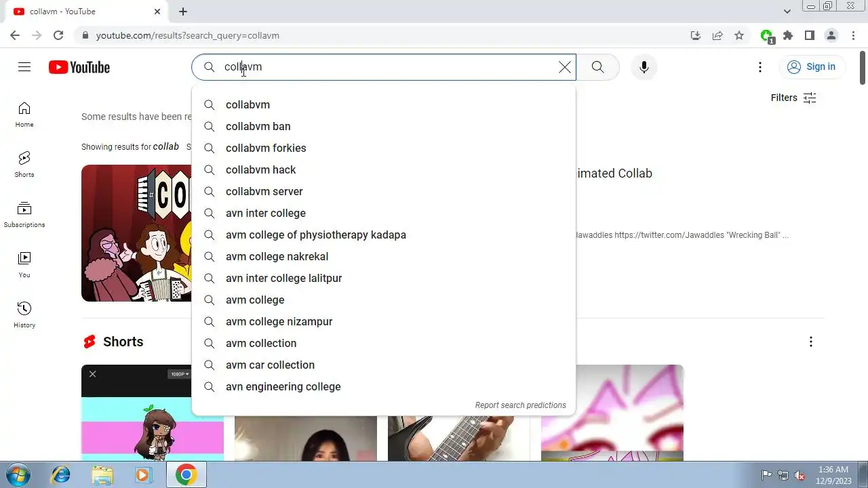Pick 'avm college nizampur' suggestion
The image size is (868, 488).
pos(384,321)
